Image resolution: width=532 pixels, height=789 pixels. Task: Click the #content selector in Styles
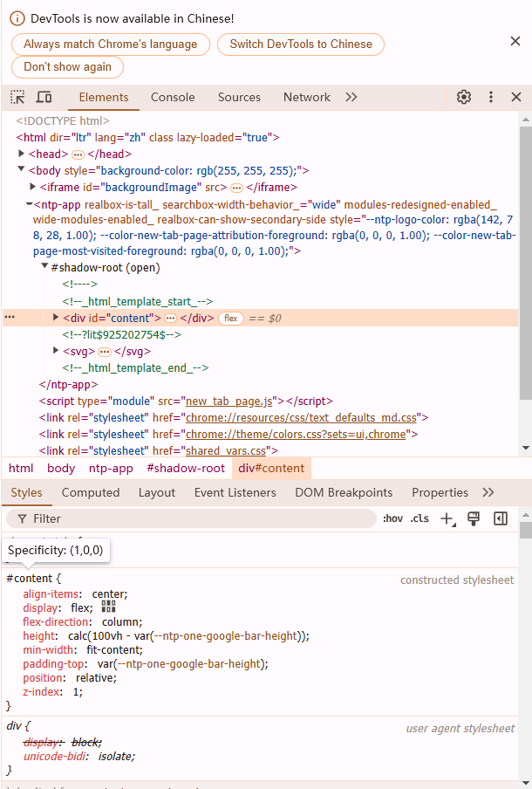tap(29, 578)
